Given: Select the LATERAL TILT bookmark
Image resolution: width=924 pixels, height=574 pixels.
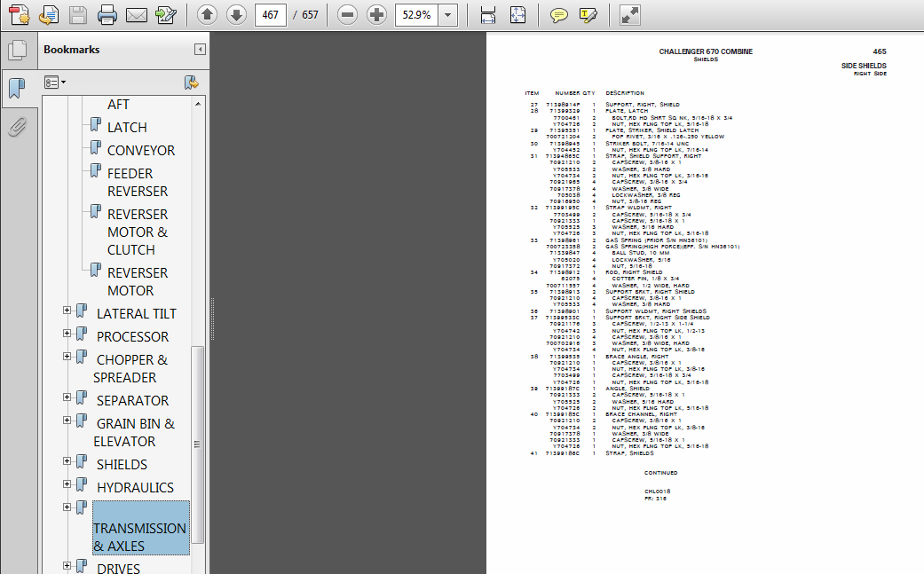Looking at the screenshot, I should click(136, 314).
